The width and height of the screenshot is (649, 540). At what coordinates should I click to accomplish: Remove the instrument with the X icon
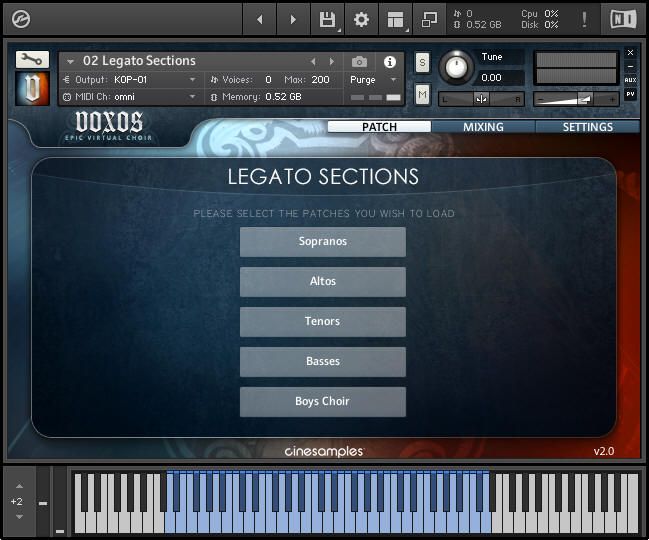pos(630,53)
